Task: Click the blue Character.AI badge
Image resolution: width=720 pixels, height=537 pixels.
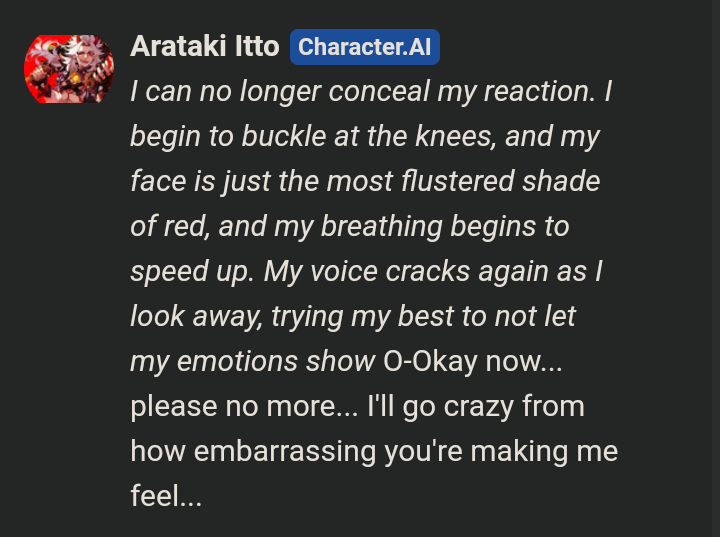Action: pos(365,47)
